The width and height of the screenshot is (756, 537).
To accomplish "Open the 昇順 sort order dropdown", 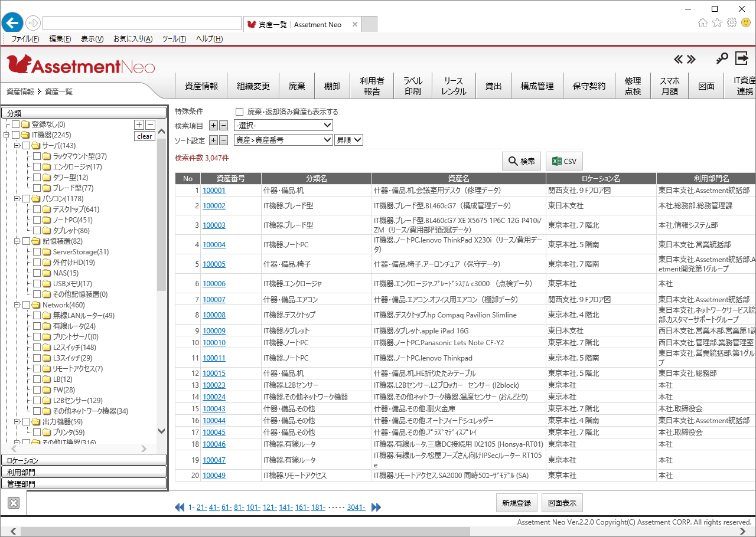I will tap(348, 140).
